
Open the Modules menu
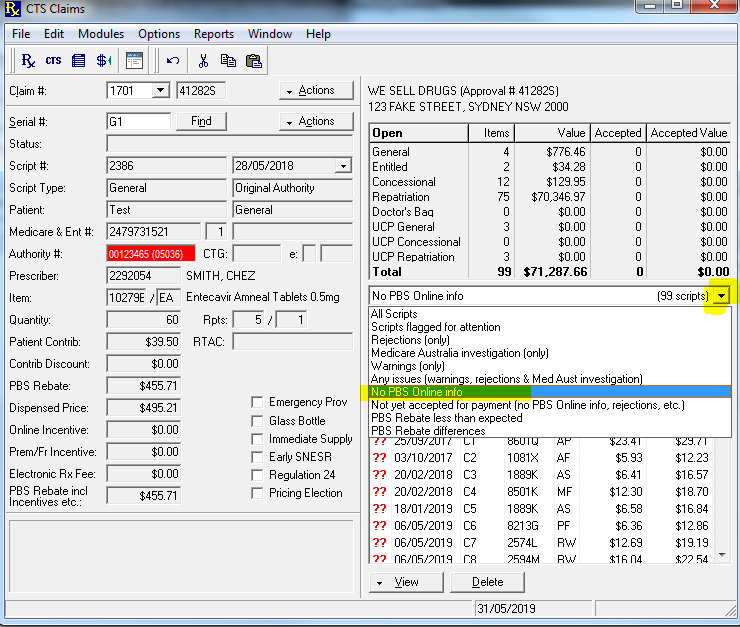coord(101,34)
